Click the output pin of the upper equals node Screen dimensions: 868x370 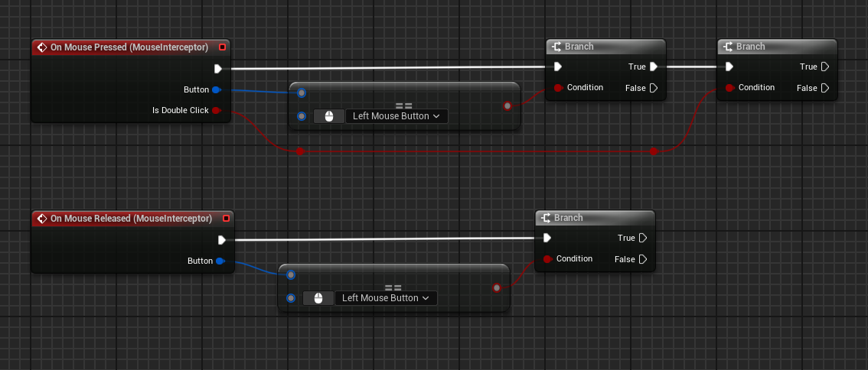pyautogui.click(x=507, y=105)
